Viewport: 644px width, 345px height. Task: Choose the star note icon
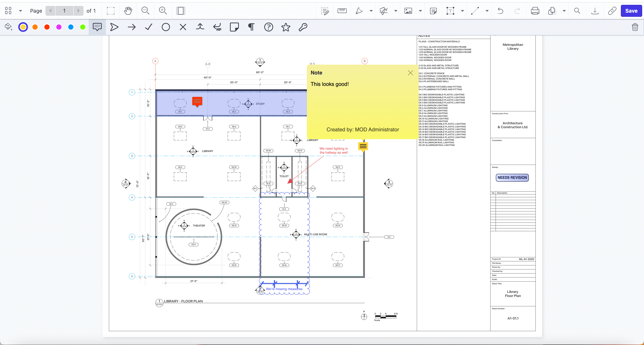(285, 27)
